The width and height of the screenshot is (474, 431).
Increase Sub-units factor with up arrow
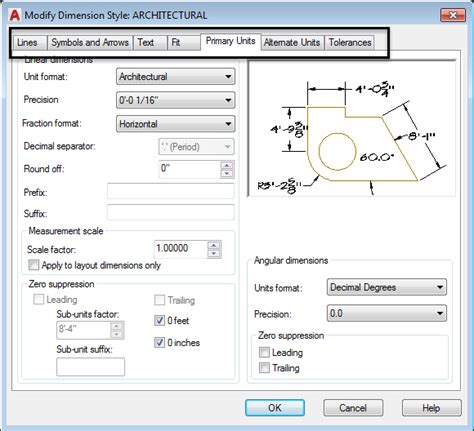click(x=117, y=326)
